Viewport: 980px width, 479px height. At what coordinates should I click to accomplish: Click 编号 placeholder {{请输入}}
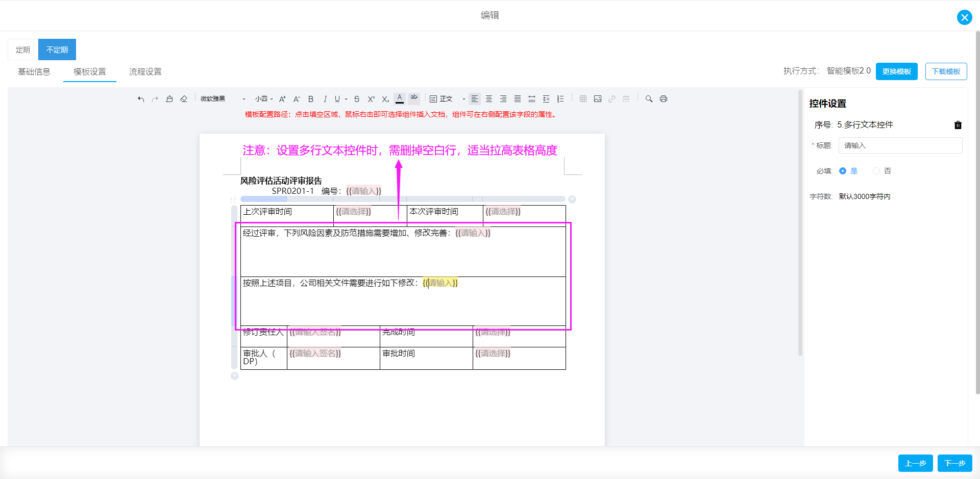[x=363, y=191]
